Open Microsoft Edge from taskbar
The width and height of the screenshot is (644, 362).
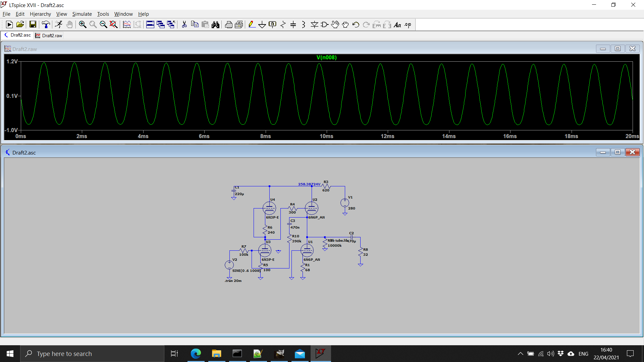(196, 354)
